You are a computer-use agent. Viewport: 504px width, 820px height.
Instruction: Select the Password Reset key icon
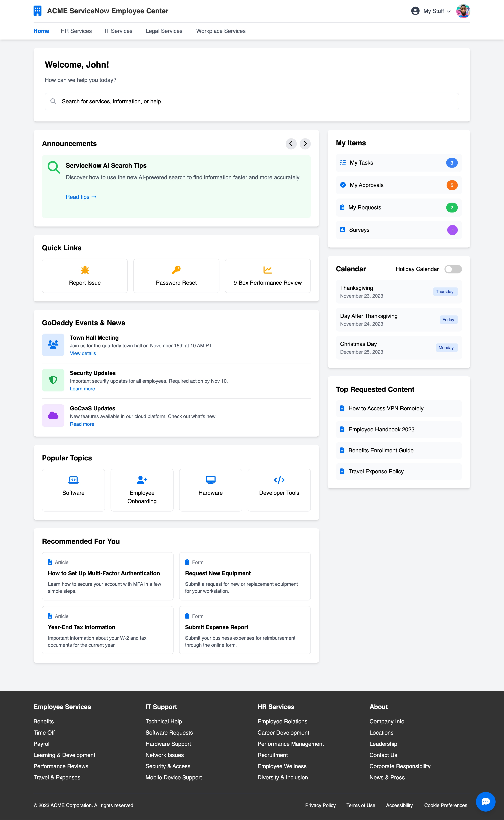tap(176, 270)
